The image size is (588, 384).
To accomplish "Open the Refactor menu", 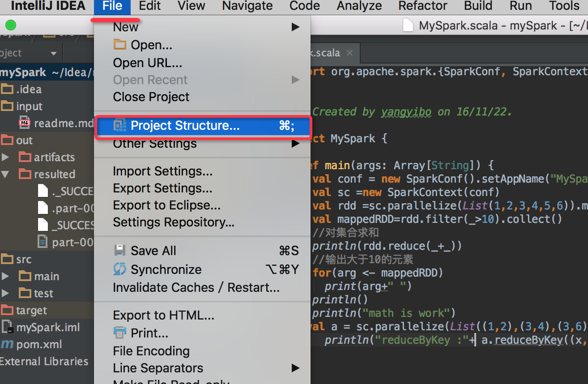I will tap(423, 6).
